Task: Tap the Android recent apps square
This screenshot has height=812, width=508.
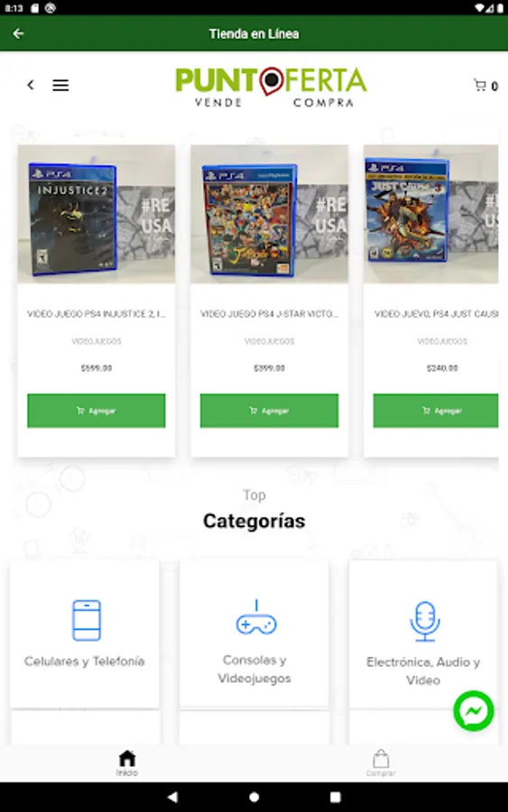Action: 336,797
